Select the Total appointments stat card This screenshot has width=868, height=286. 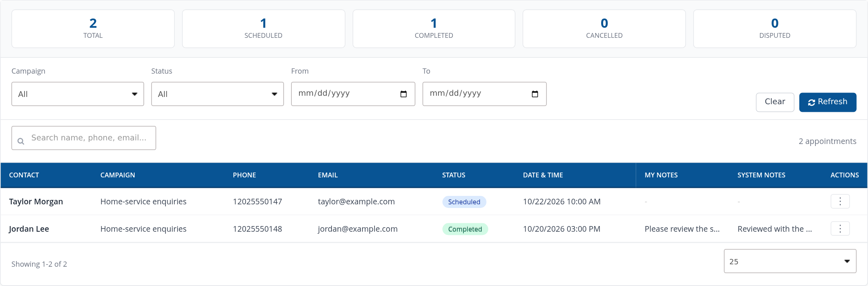[x=93, y=29]
